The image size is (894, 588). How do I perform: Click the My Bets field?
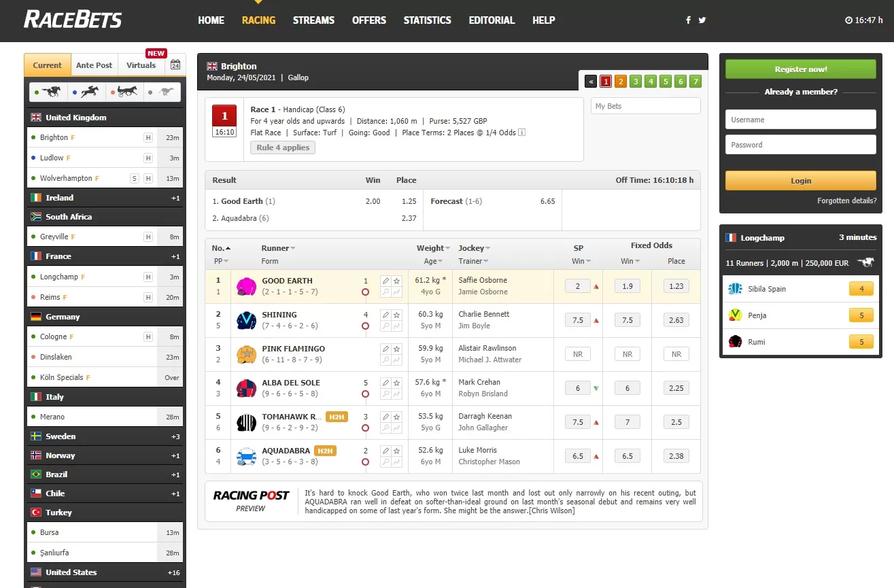646,106
